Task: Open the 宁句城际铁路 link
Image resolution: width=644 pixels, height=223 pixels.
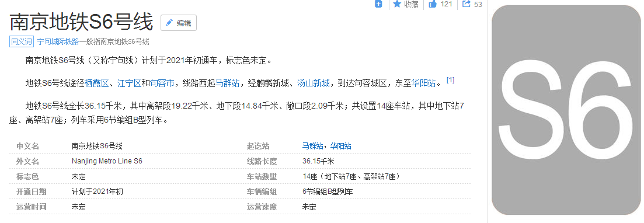Action: [58, 41]
